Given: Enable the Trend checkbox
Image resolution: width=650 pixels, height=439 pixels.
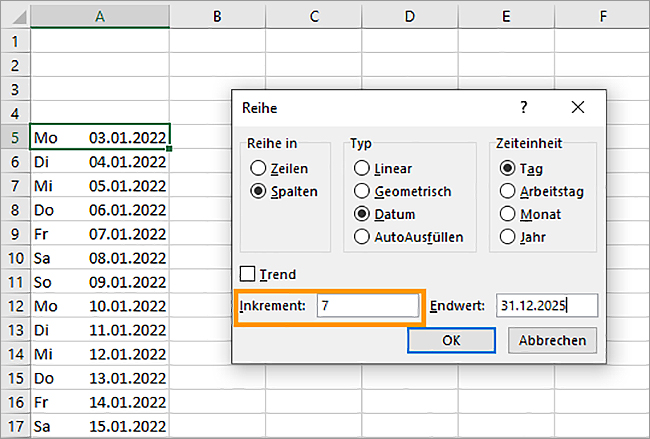Looking at the screenshot, I should coord(248,274).
